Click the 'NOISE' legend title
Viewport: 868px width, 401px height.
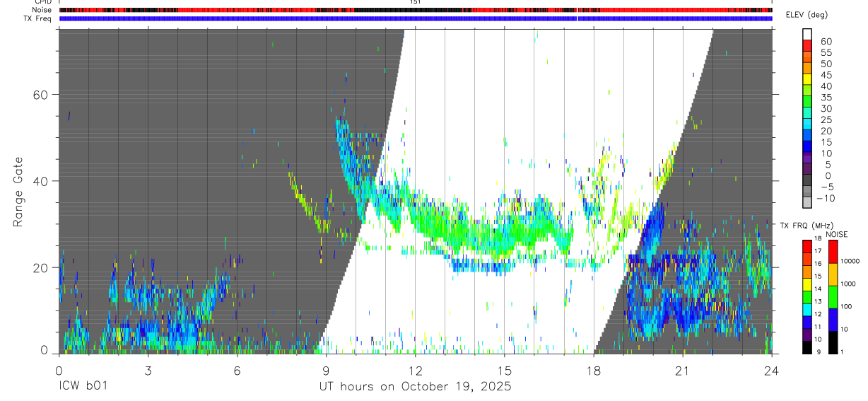[835, 234]
